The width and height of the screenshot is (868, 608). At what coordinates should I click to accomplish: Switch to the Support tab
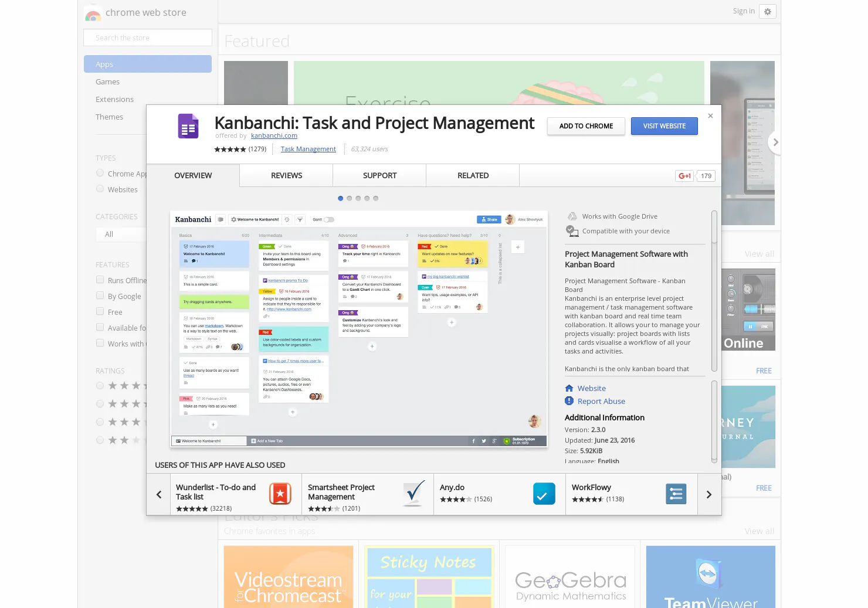[x=379, y=175]
